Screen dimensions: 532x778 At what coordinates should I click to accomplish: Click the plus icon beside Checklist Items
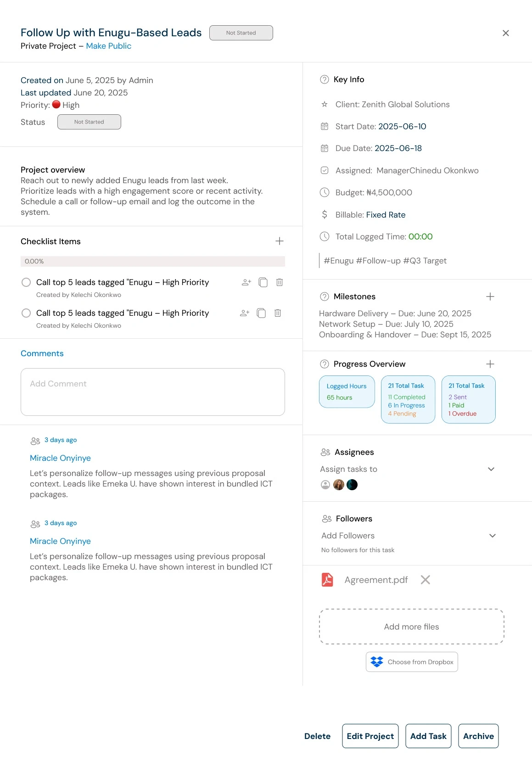(280, 241)
